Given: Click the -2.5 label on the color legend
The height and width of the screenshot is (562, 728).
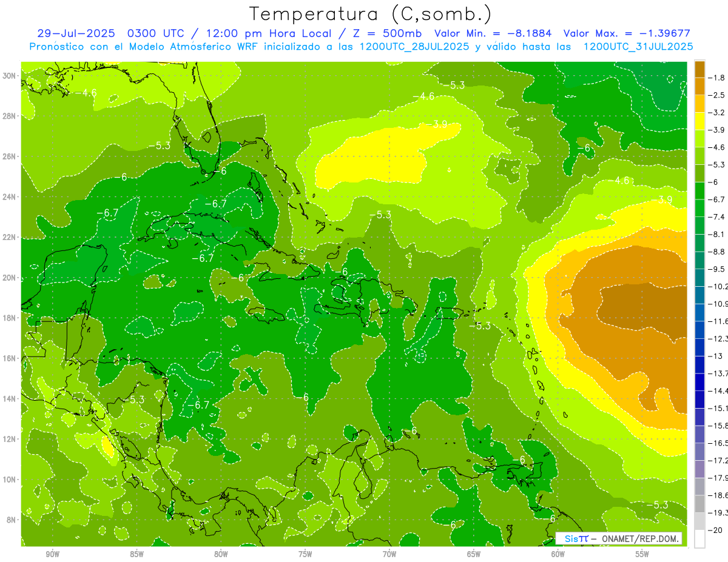Looking at the screenshot, I should [x=717, y=95].
